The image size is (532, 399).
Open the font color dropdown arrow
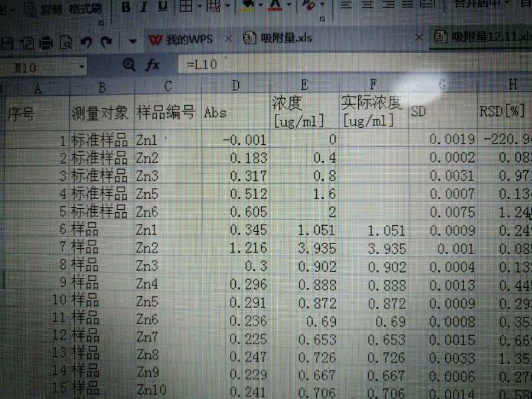click(289, 5)
